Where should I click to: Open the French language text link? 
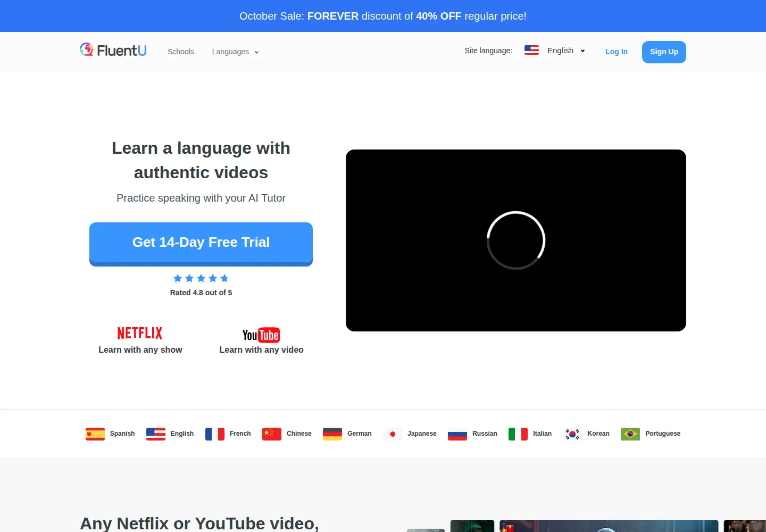[240, 434]
